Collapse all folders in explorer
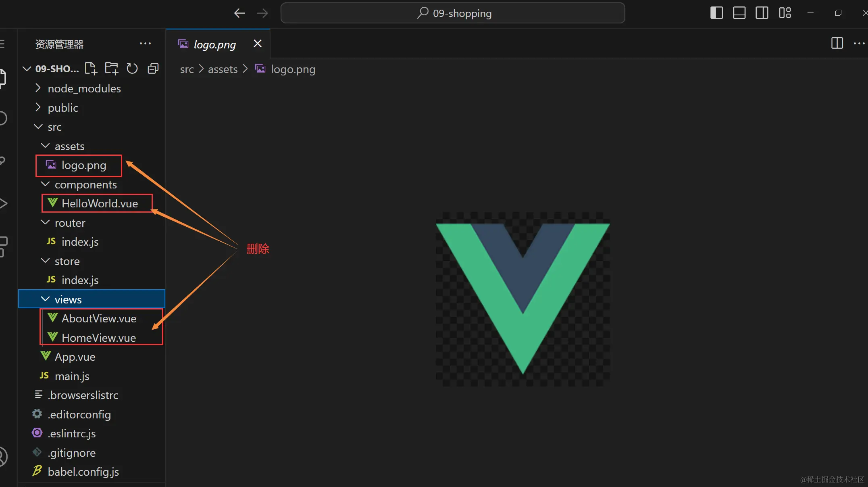Image resolution: width=868 pixels, height=487 pixels. (153, 69)
